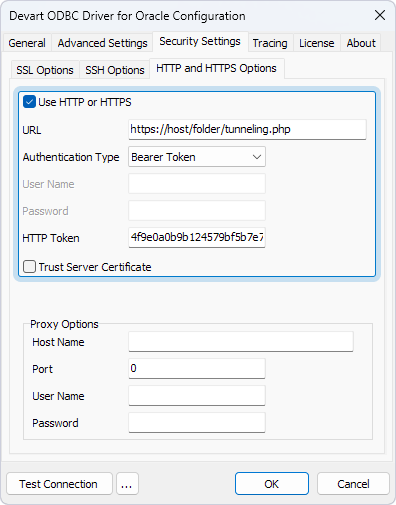The height and width of the screenshot is (505, 396).
Task: Switch to SSL Options sub-tab
Action: (45, 70)
